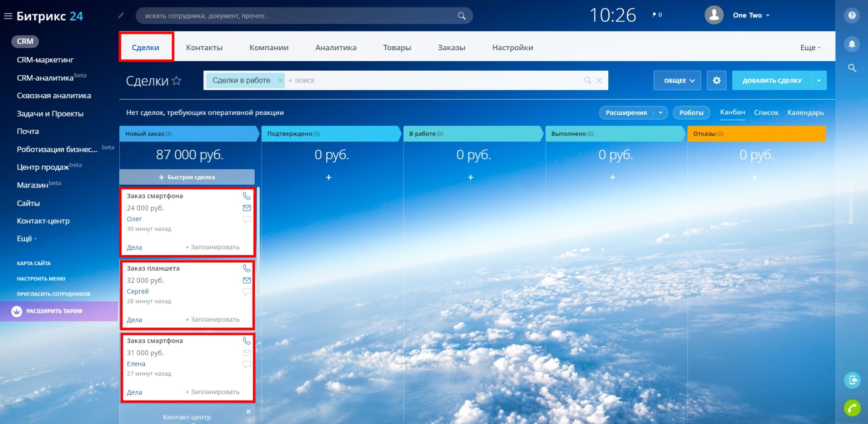This screenshot has height=424, width=868.
Task: Click the envelope icon on the Елена deal
Action: [247, 353]
